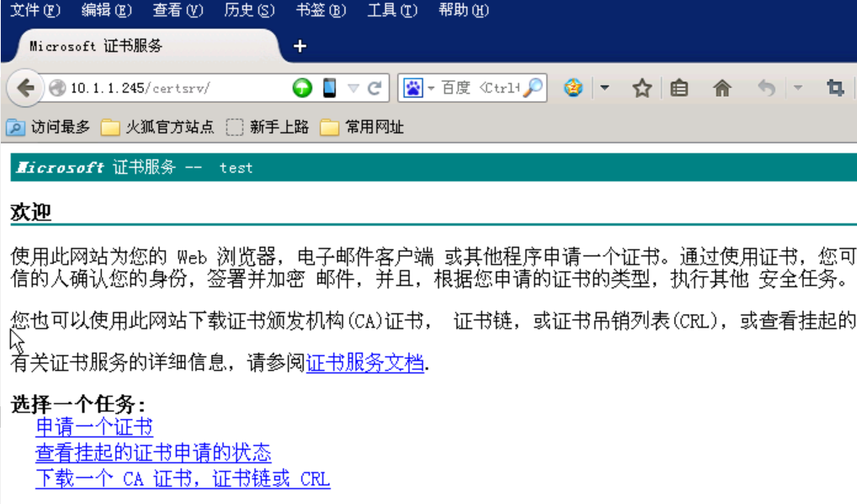
Task: Go to home page via house icon
Action: pyautogui.click(x=722, y=88)
